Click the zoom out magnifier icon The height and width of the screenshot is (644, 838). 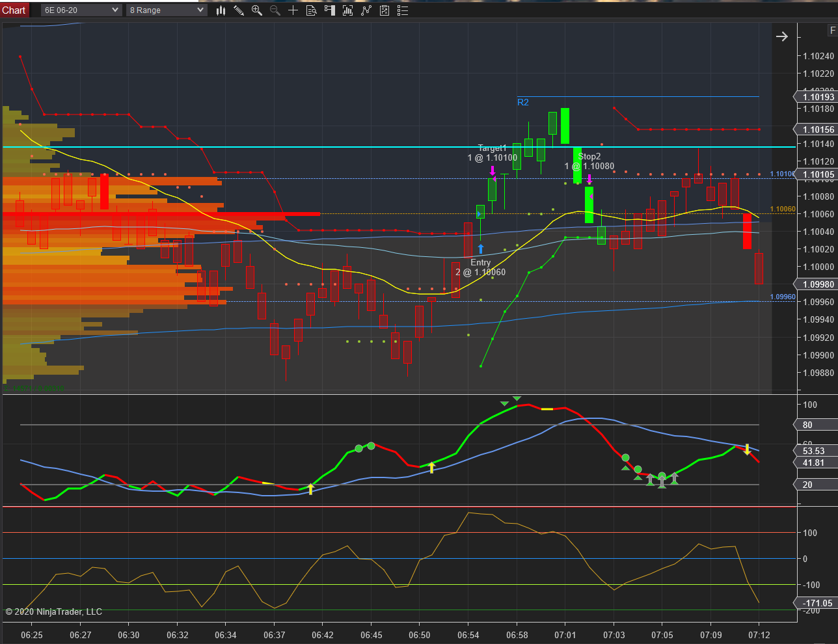(275, 10)
